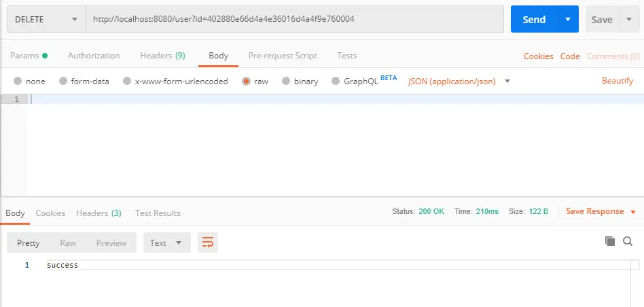Copy the response body to clipboard
The height and width of the screenshot is (307, 644).
[x=610, y=241]
